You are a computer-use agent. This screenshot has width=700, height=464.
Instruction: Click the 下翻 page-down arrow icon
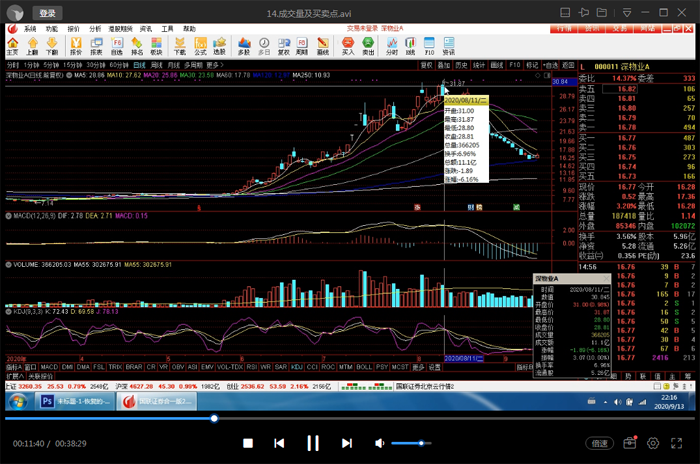coord(52,46)
